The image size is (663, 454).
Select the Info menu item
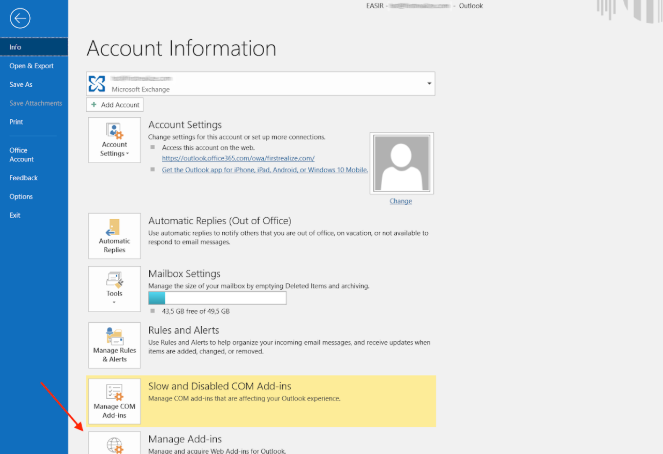coord(34,47)
